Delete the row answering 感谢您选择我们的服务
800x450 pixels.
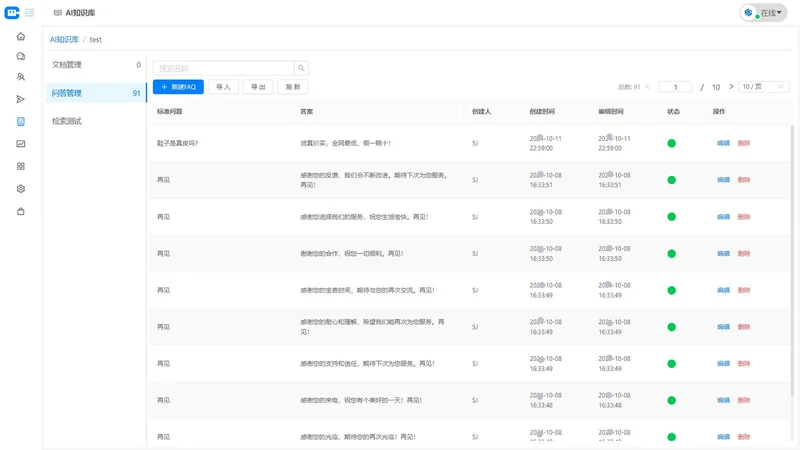pos(744,217)
